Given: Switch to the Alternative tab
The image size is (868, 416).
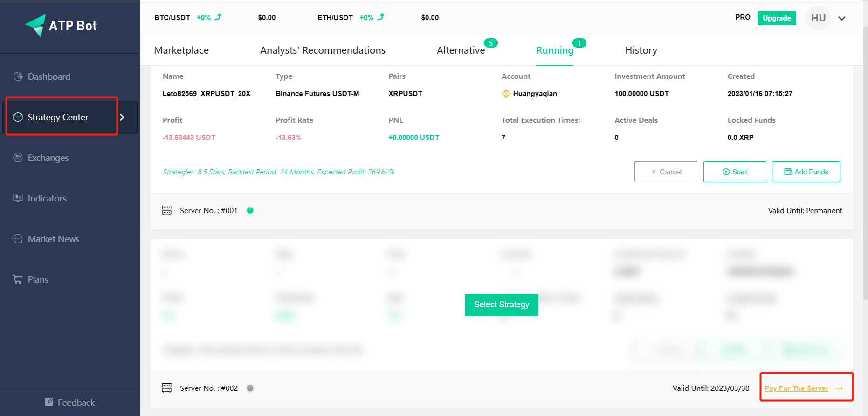Looking at the screenshot, I should (x=461, y=50).
